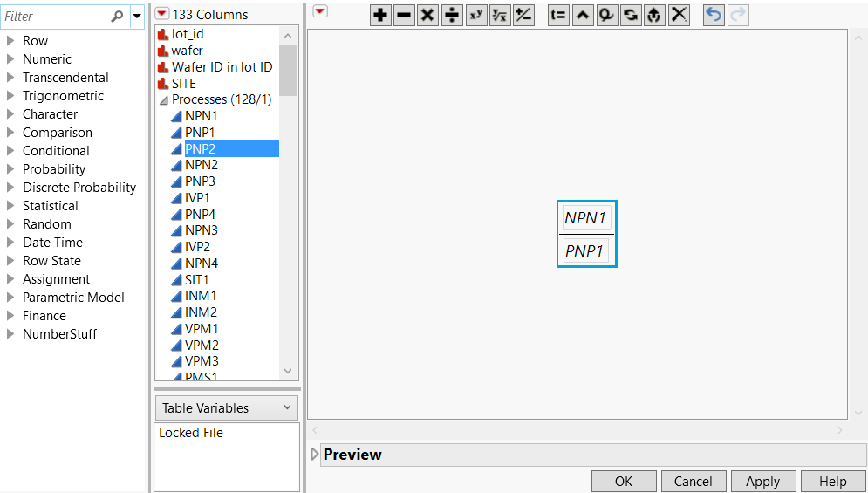Undo the last formula edit
The width and height of the screenshot is (868, 493).
tap(714, 15)
